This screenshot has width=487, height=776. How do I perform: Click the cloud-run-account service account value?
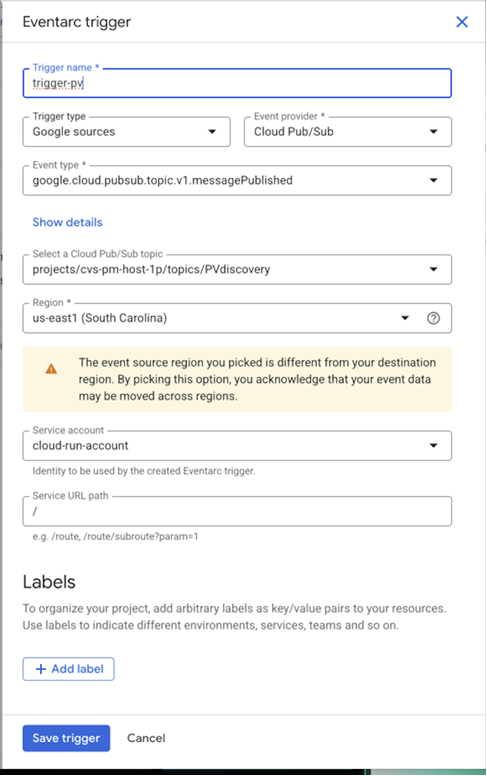point(80,445)
